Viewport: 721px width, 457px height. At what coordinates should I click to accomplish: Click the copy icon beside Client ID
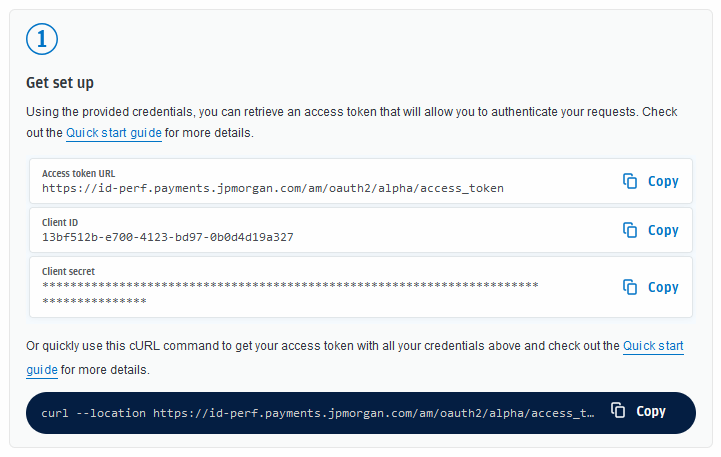tap(630, 230)
